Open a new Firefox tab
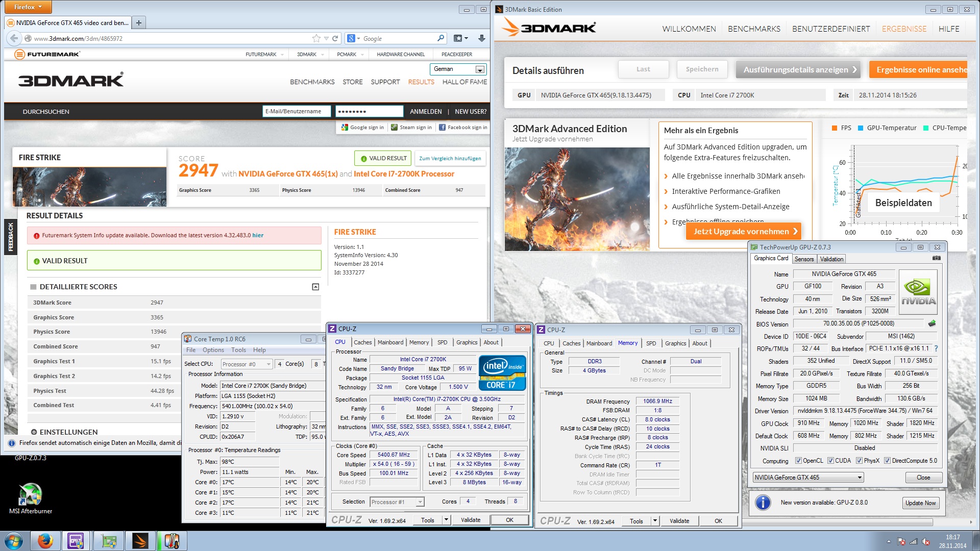This screenshot has height=551, width=980. pos(138,22)
